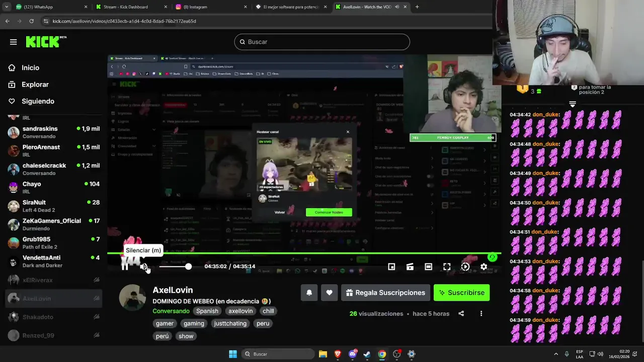Open the player settings gear

pos(484,266)
